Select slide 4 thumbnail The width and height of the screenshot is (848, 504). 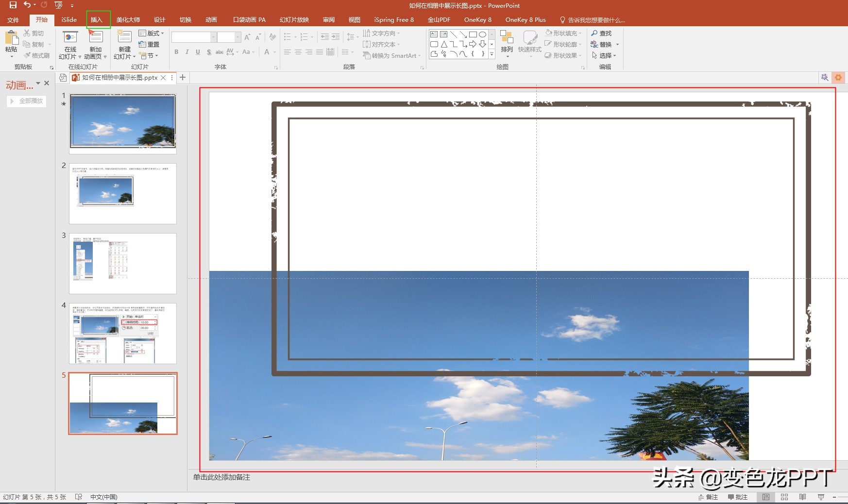coord(123,334)
